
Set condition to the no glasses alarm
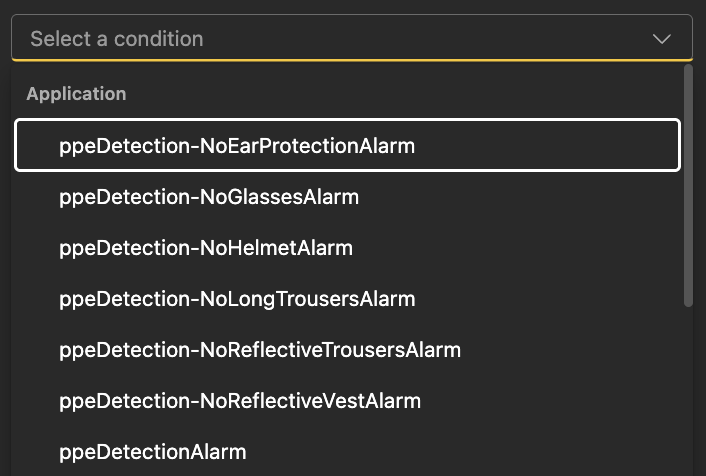pos(209,197)
